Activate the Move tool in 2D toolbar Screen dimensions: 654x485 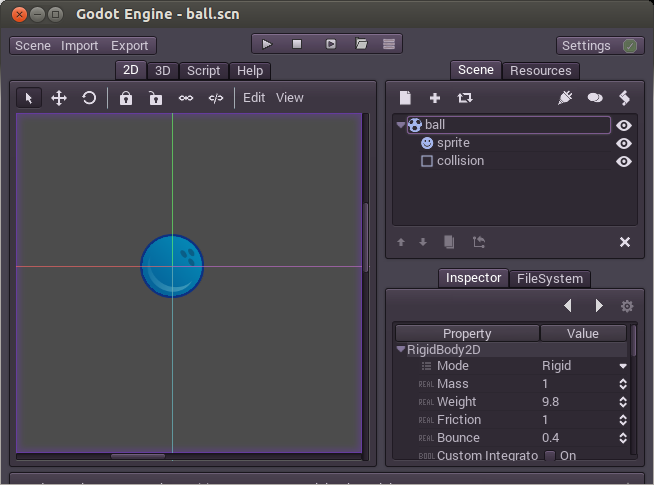59,98
